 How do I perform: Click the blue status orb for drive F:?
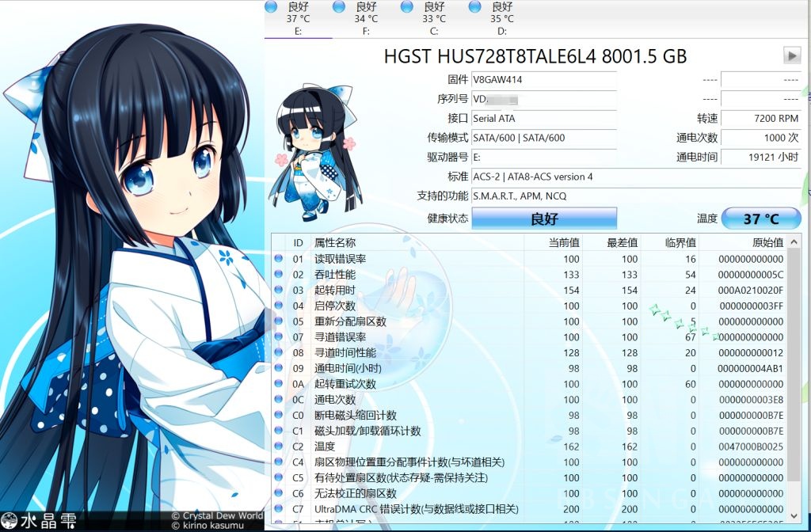click(339, 6)
